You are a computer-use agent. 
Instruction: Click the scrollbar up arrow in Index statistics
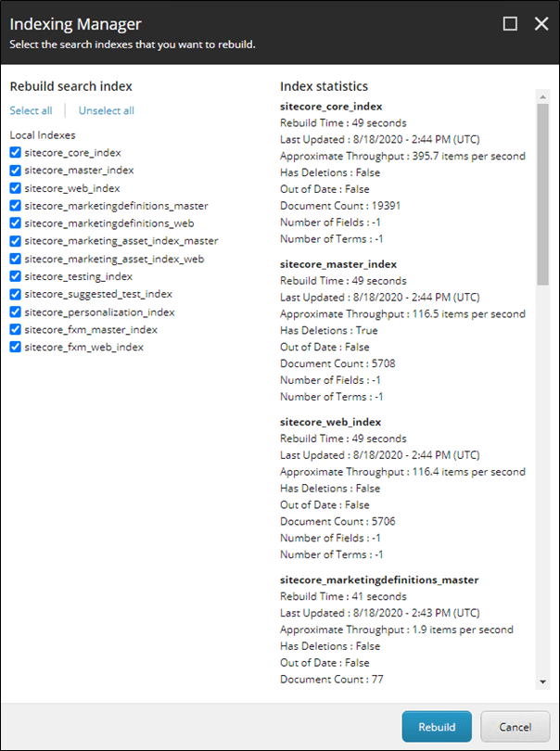point(542,97)
